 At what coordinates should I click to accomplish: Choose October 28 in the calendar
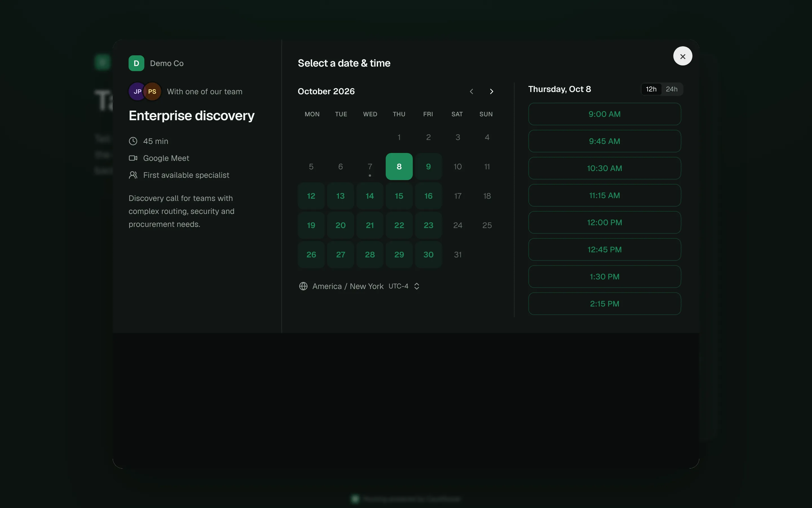(370, 255)
